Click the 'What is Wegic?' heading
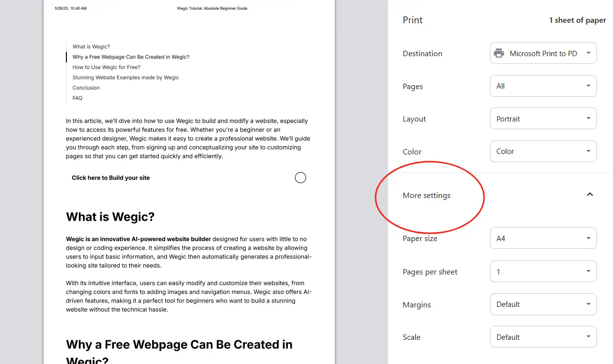Image resolution: width=613 pixels, height=364 pixels. pyautogui.click(x=110, y=217)
